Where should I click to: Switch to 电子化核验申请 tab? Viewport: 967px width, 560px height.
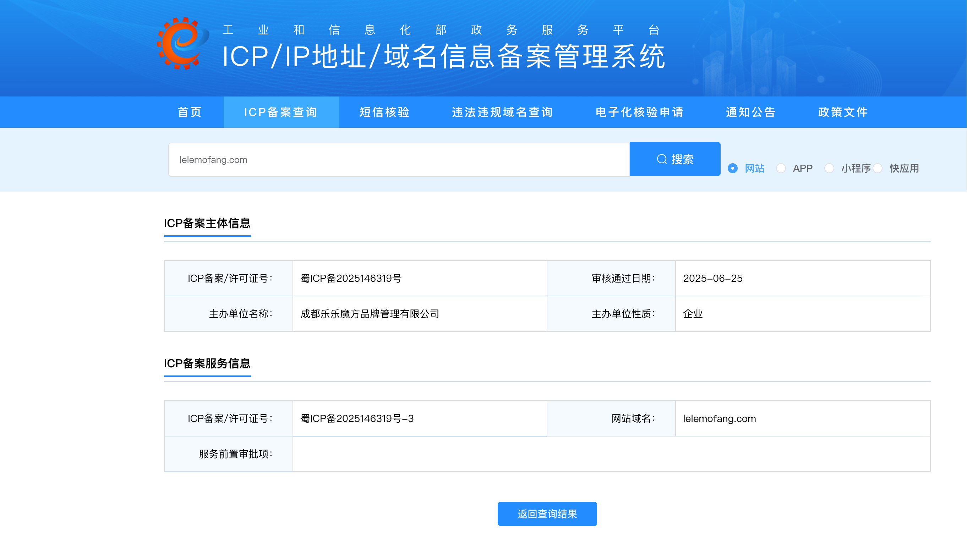click(x=639, y=112)
